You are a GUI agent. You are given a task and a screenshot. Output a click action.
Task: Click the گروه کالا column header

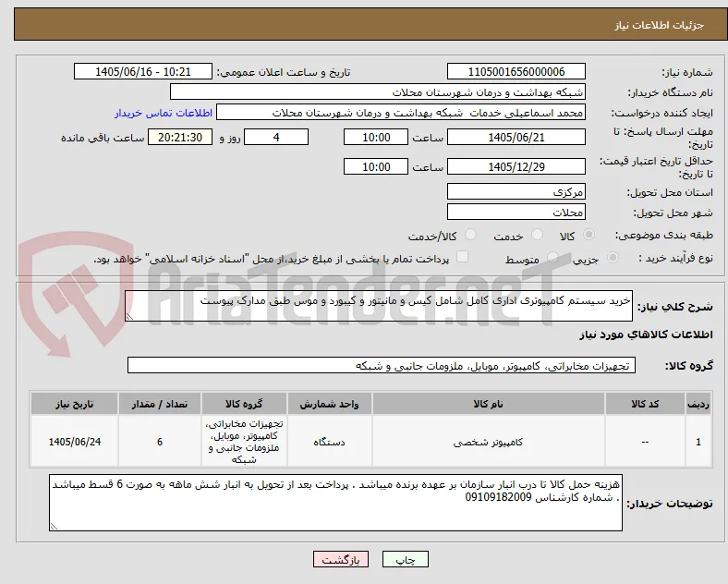[x=244, y=404]
